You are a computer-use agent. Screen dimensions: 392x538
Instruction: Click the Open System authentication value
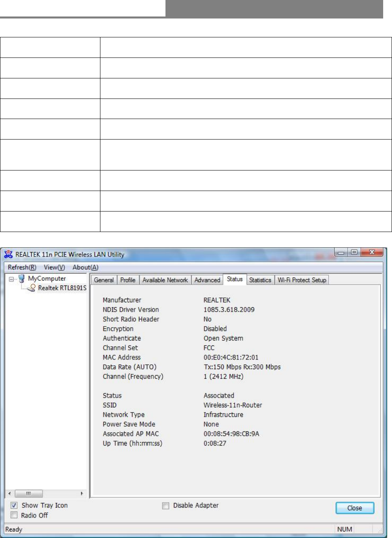(x=223, y=339)
